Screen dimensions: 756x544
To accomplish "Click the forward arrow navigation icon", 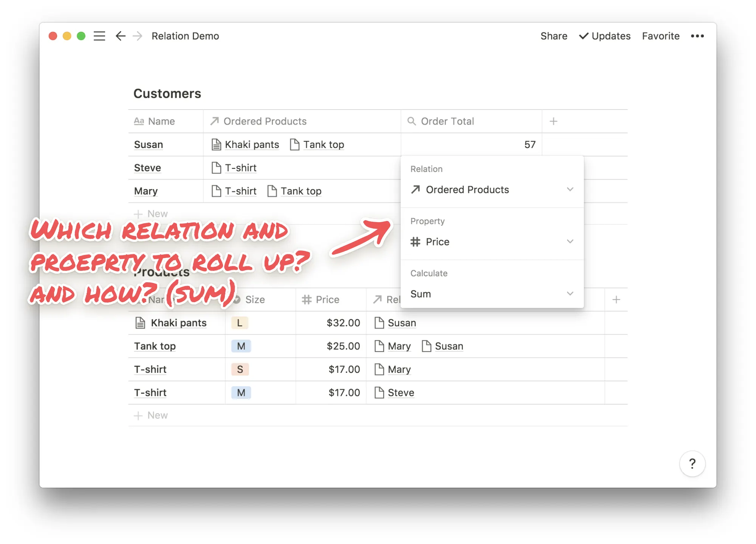I will click(138, 36).
